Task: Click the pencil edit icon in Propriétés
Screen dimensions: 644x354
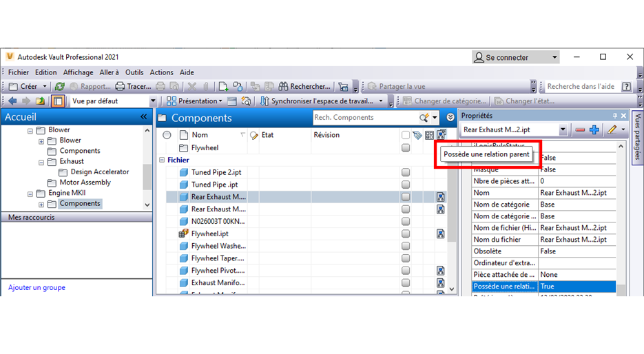Action: coord(612,129)
